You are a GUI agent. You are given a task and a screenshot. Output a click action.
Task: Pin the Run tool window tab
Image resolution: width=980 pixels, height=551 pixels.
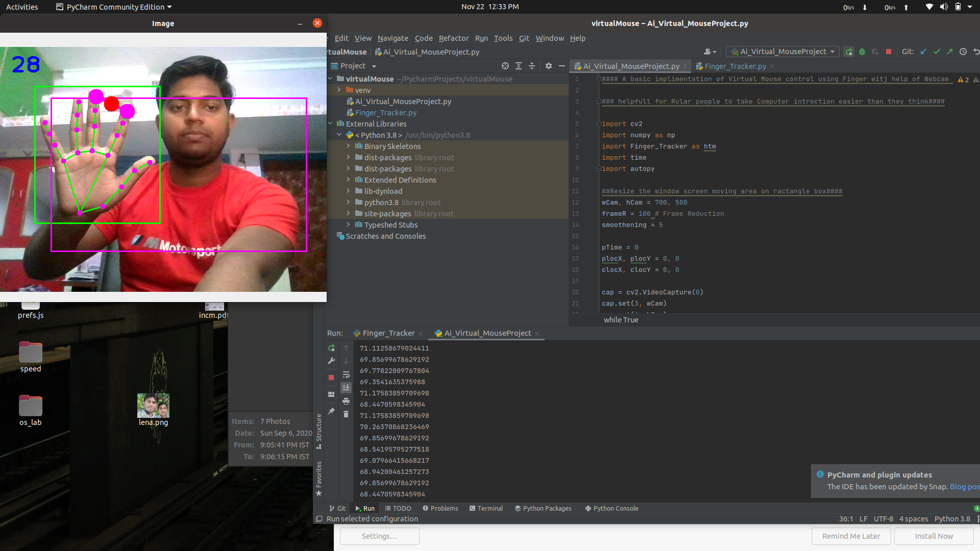pyautogui.click(x=331, y=410)
